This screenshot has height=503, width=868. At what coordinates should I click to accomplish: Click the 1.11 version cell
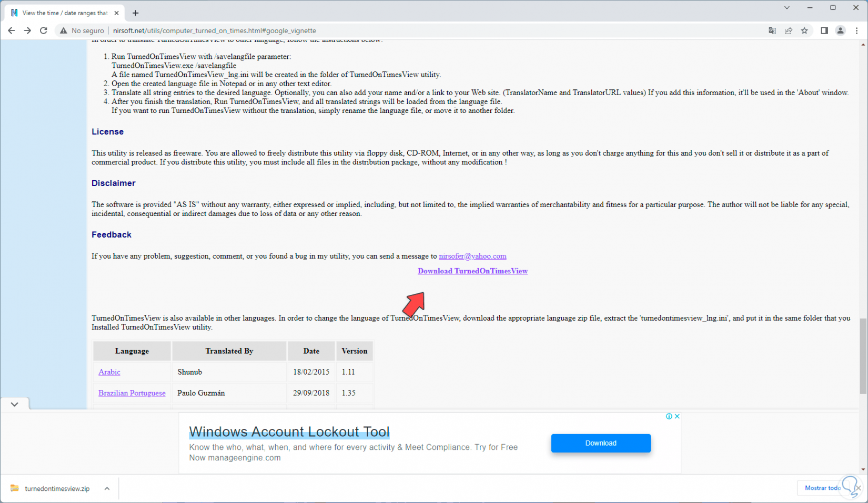pyautogui.click(x=355, y=372)
